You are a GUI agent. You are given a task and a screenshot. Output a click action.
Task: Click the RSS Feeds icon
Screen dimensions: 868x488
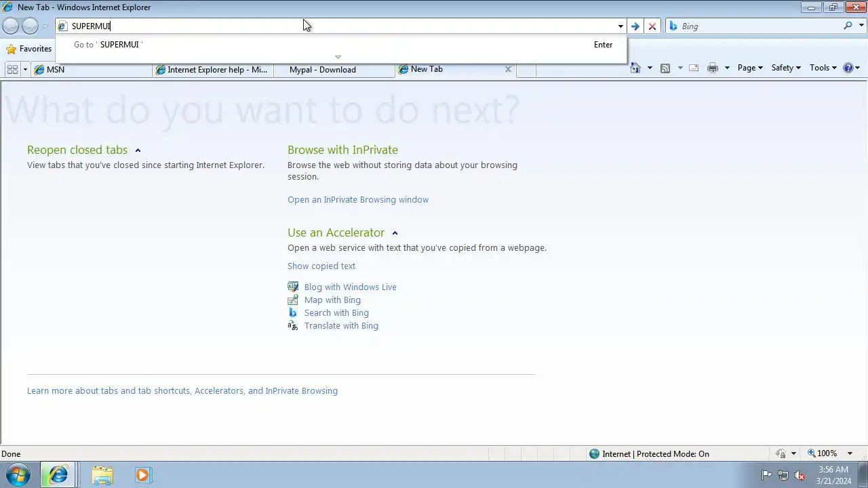point(665,68)
